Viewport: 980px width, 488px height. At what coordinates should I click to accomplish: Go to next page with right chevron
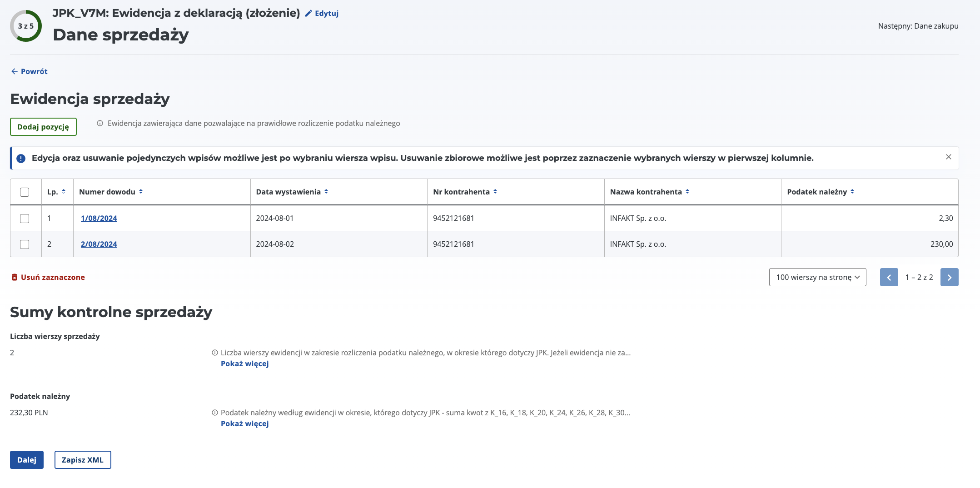[x=949, y=277]
